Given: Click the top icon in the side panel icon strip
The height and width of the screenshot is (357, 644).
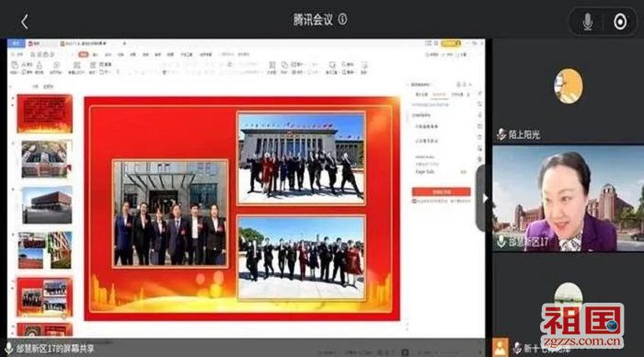Looking at the screenshot, I should click(479, 94).
